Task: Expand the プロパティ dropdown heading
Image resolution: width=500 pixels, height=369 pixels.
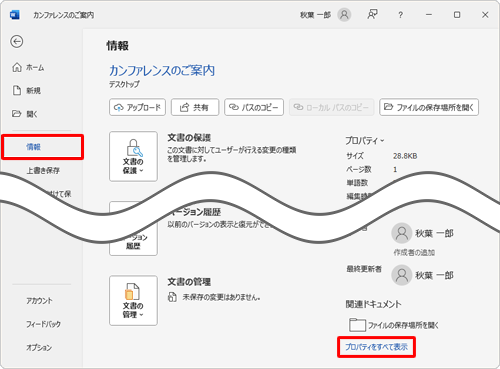Action: pyautogui.click(x=365, y=141)
